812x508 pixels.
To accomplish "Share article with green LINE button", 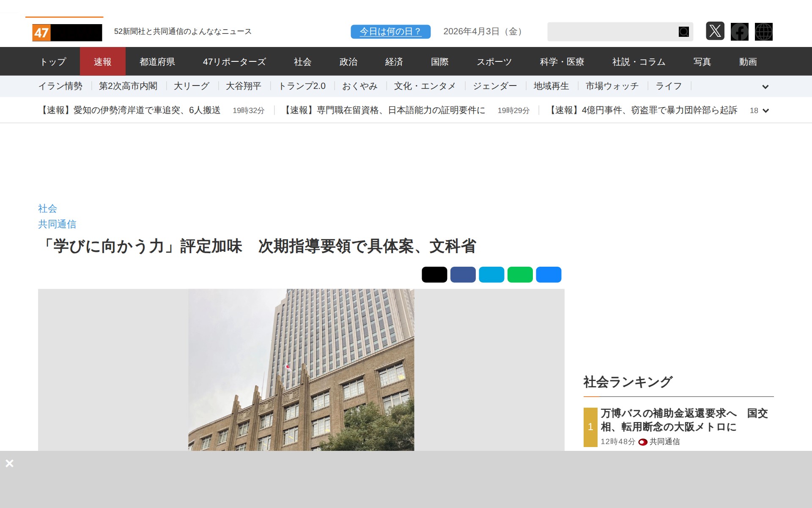I will click(520, 275).
